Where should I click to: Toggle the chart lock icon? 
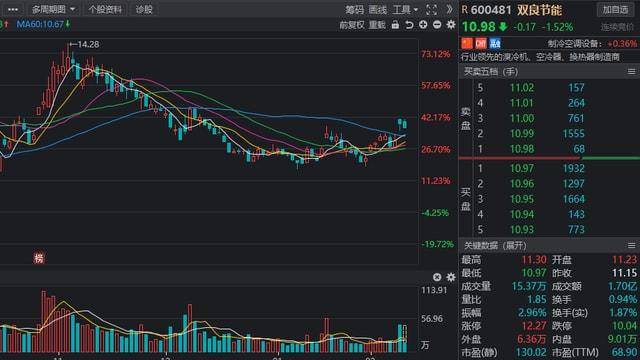[395, 25]
